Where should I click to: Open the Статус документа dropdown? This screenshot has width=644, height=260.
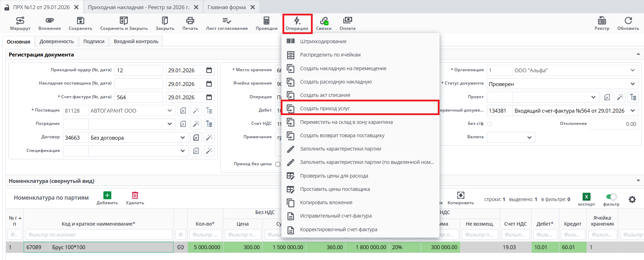point(633,84)
